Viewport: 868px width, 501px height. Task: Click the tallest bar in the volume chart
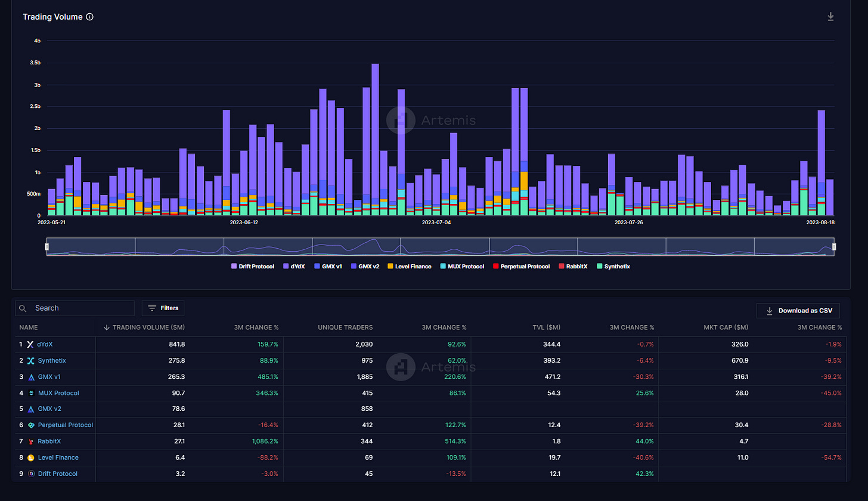(375, 140)
